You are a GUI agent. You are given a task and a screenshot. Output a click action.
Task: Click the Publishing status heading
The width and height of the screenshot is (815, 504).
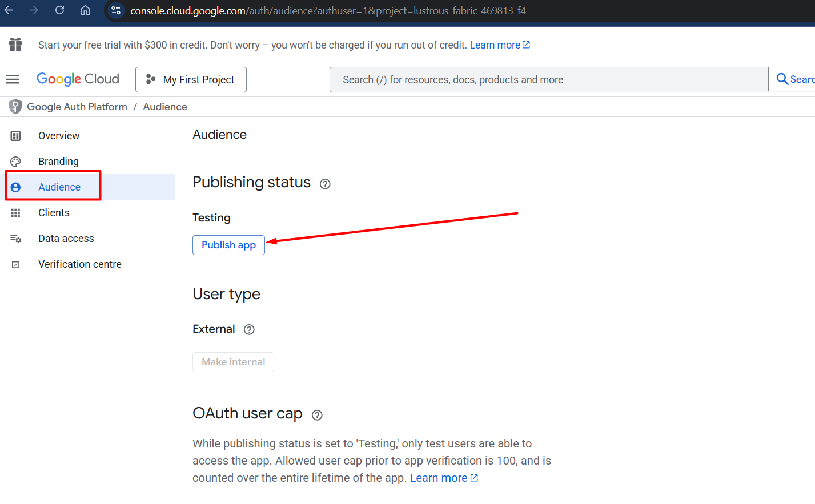[x=252, y=182]
